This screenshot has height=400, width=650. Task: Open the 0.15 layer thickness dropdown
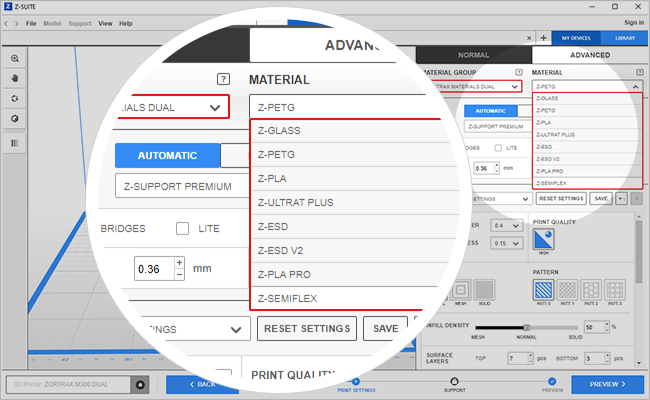coord(506,243)
